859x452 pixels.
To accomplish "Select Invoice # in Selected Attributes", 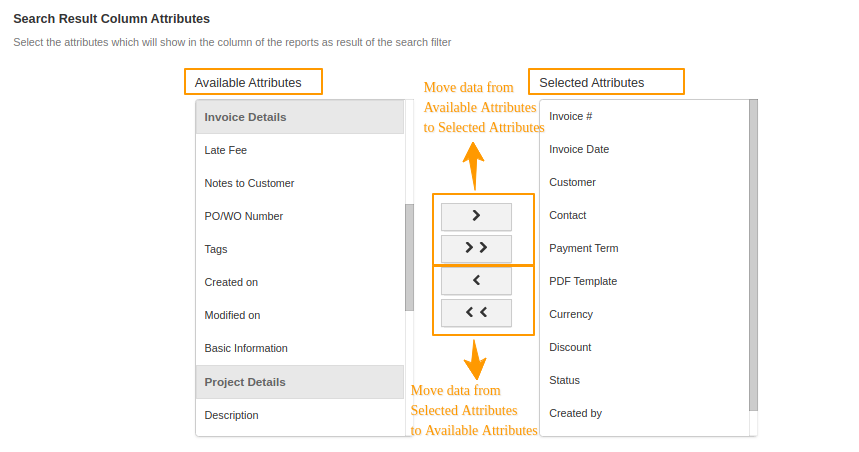I will coord(571,116).
